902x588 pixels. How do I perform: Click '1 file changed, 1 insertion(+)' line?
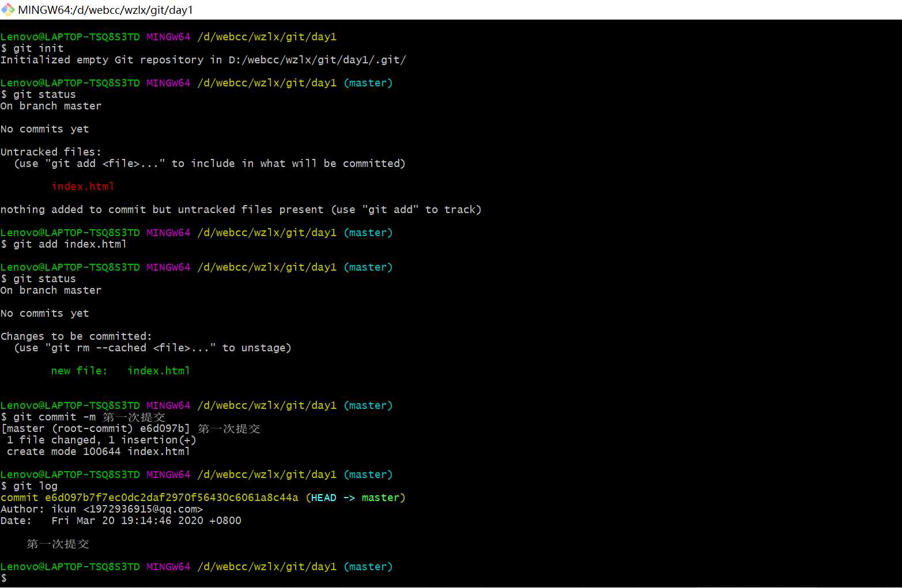pyautogui.click(x=101, y=440)
